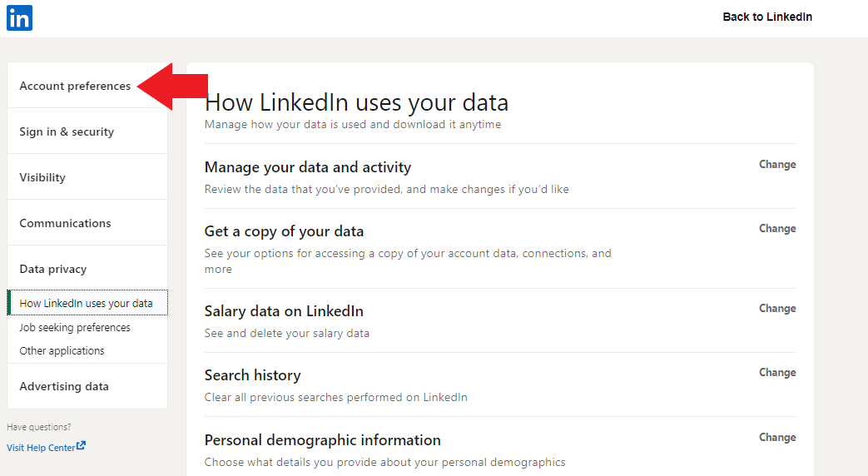Open Other applications subsection
This screenshot has height=476, width=868.
coord(62,350)
